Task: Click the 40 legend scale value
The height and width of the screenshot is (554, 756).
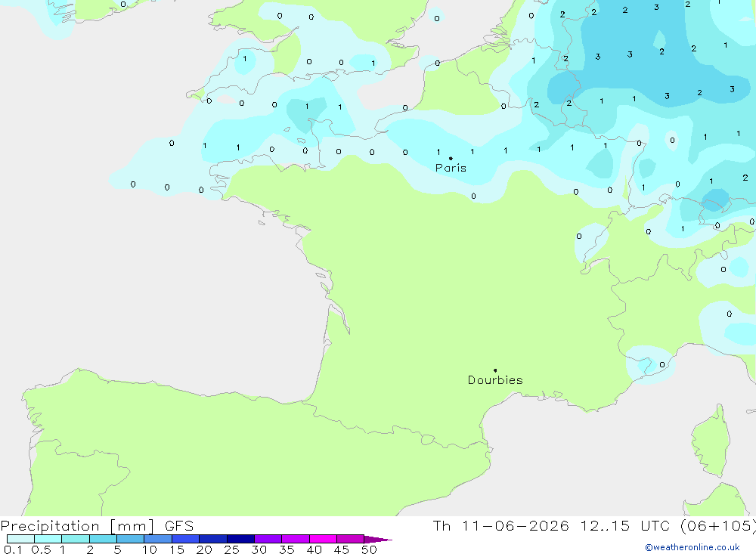Action: pyautogui.click(x=314, y=549)
